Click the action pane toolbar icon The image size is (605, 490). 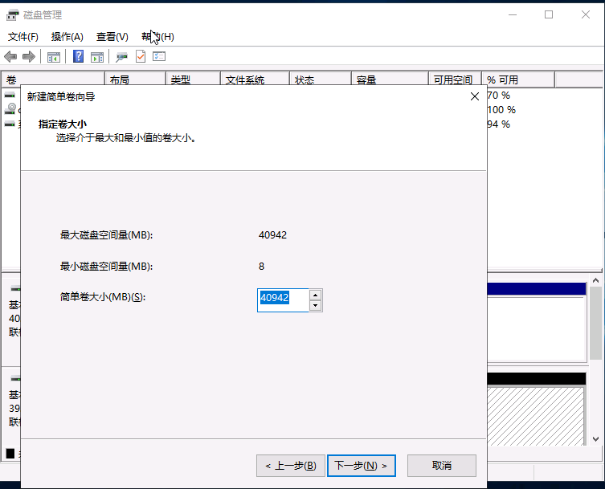click(98, 57)
